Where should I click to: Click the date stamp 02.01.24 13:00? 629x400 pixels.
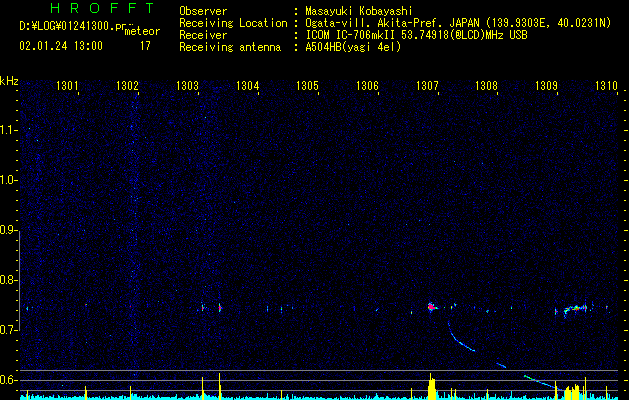click(x=61, y=46)
